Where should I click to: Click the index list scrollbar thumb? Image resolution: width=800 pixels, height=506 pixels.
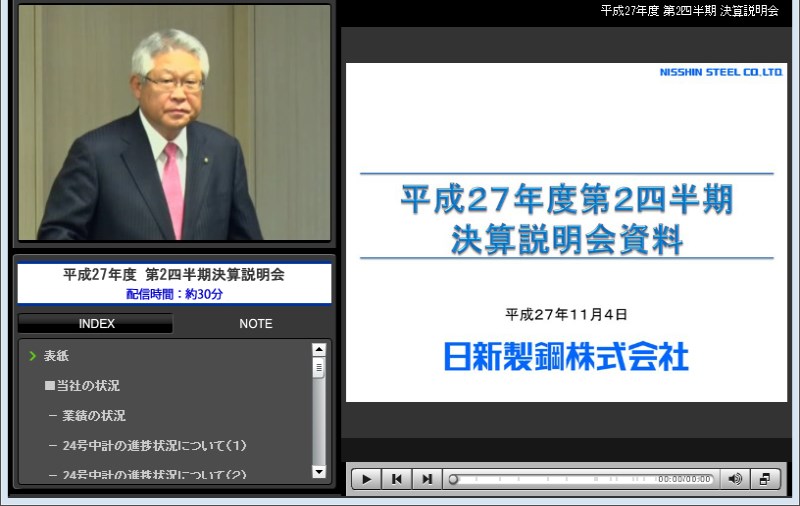[319, 368]
